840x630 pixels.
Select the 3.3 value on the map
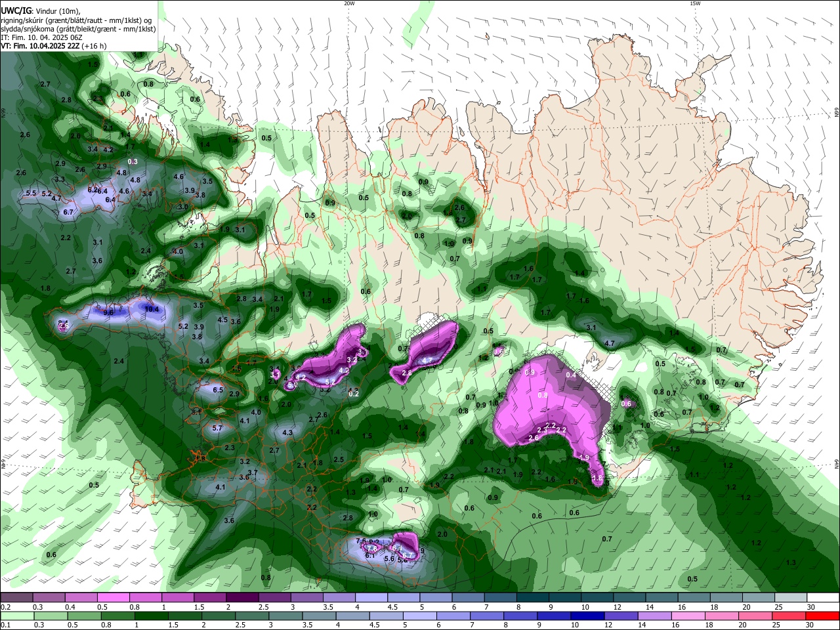pos(60,179)
